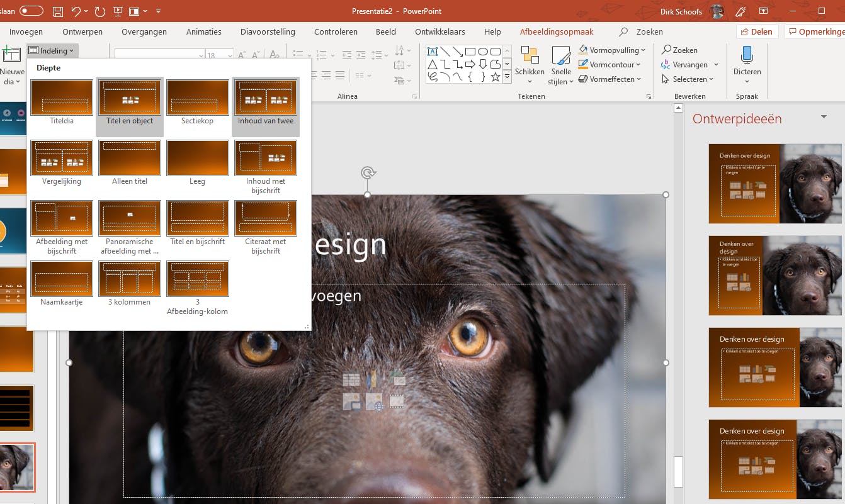
Task: Insert a video using the filmstrip placeholder icon
Action: 397,401
